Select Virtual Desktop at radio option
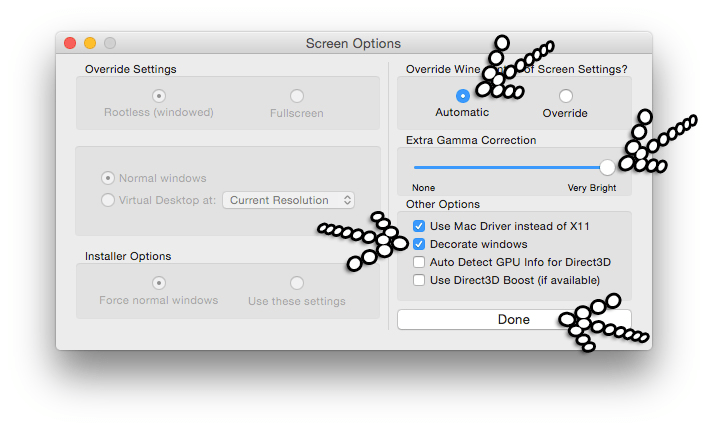Screen dimensions: 708x430 click(x=107, y=200)
